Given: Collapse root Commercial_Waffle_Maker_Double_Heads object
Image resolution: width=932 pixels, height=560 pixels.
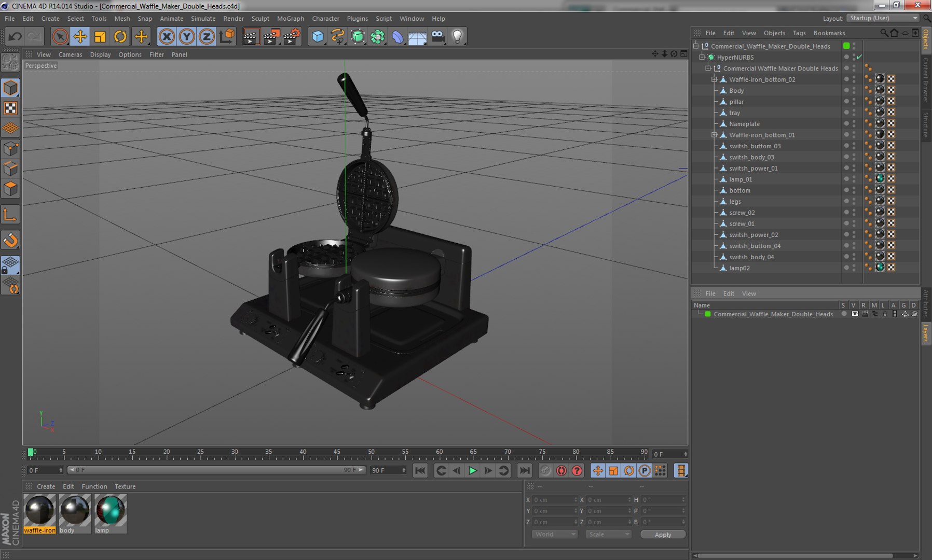Looking at the screenshot, I should point(696,46).
